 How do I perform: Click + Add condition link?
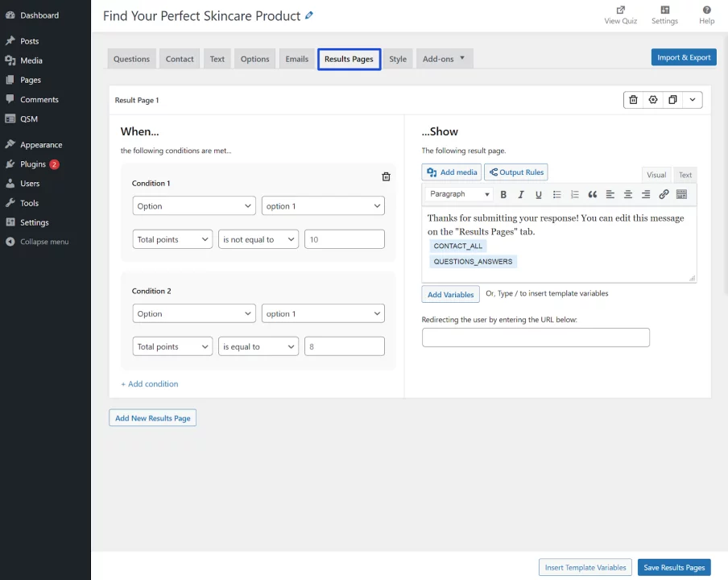pyautogui.click(x=150, y=384)
